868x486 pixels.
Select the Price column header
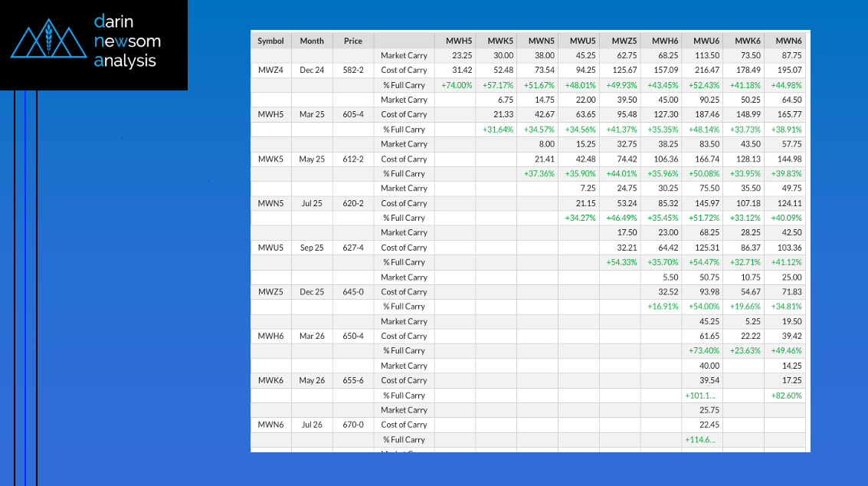353,41
